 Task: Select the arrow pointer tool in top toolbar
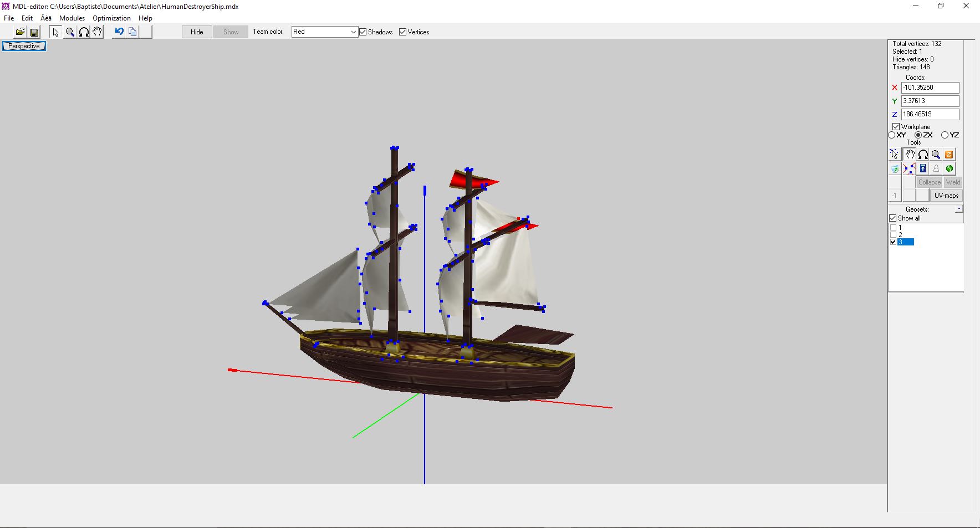[x=55, y=32]
